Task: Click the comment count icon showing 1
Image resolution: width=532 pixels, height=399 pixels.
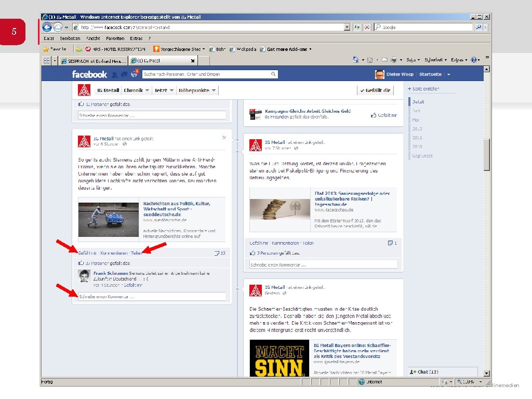Action: pos(390,243)
